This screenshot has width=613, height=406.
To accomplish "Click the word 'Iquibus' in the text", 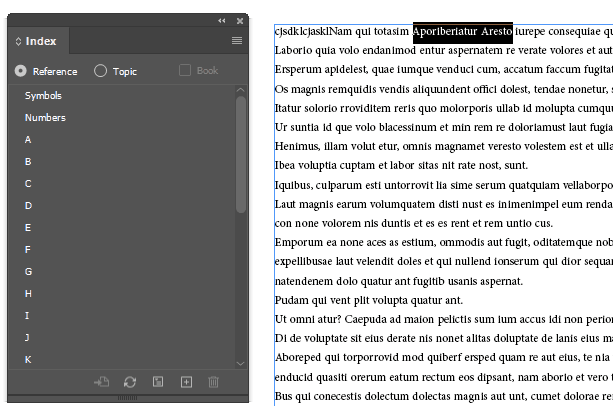I will pos(294,185).
